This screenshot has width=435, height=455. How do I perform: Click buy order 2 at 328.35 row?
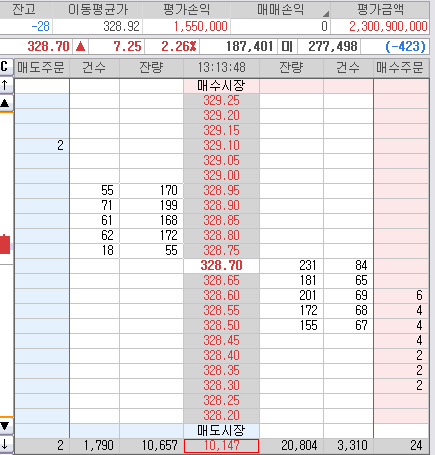[401, 371]
